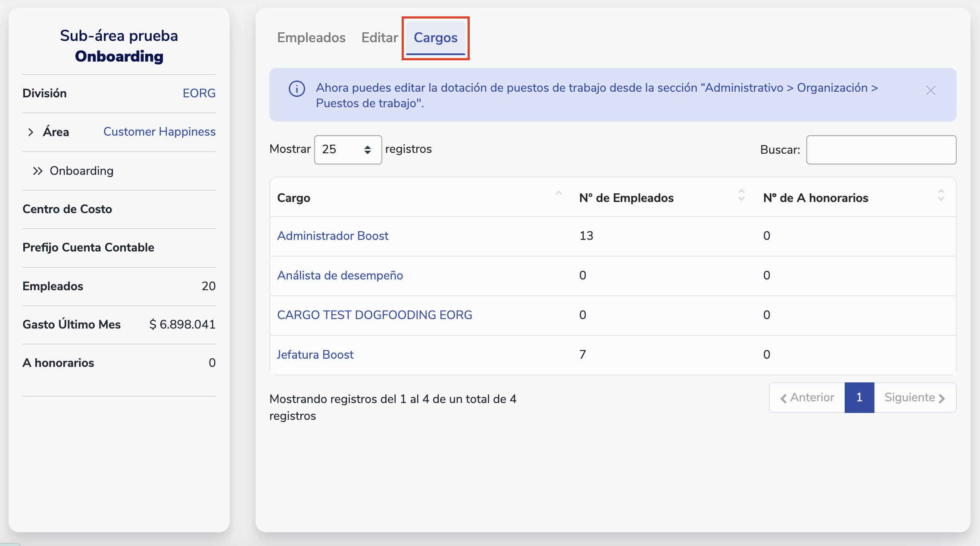Click the Buscar search field
Viewport: 980px width, 546px height.
881,150
